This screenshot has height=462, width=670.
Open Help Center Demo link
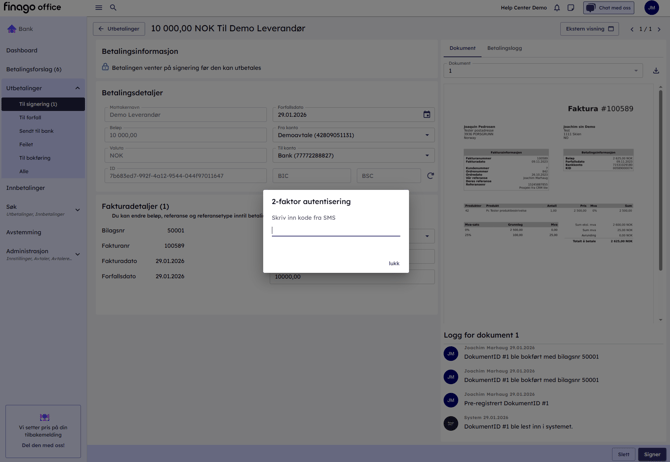pos(523,8)
